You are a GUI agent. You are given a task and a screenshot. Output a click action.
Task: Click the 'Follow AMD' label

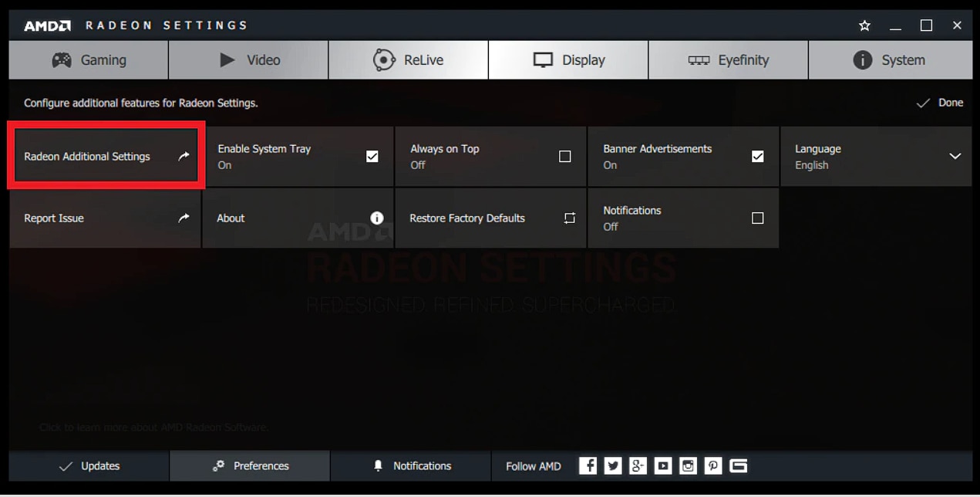pos(534,466)
